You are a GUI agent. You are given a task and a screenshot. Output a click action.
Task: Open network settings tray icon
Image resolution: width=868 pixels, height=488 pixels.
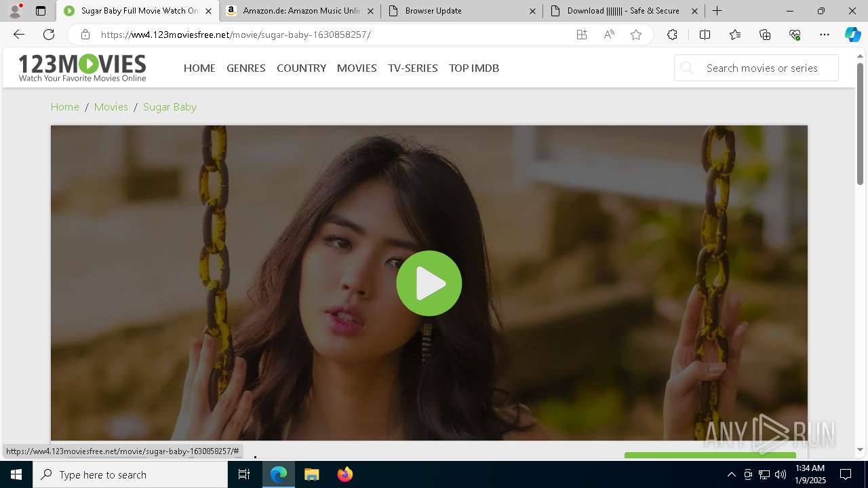pyautogui.click(x=764, y=474)
